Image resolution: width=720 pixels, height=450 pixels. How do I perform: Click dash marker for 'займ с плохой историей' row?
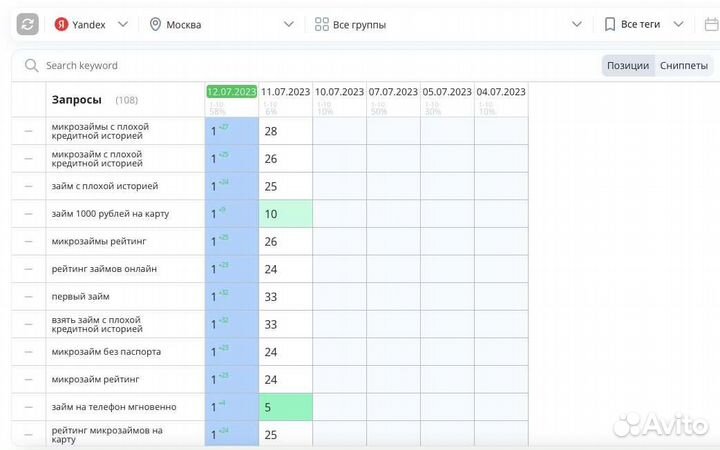click(28, 186)
